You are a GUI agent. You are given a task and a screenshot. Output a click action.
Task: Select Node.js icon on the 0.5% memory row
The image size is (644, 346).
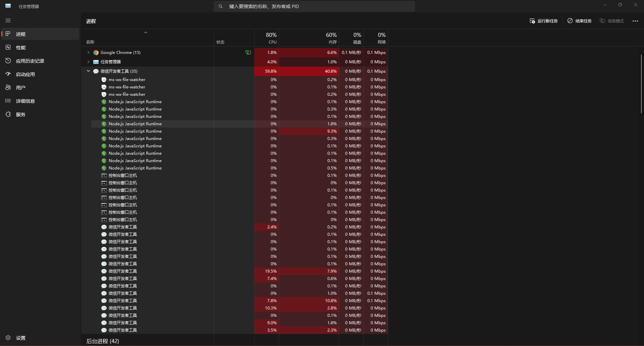coord(104,168)
